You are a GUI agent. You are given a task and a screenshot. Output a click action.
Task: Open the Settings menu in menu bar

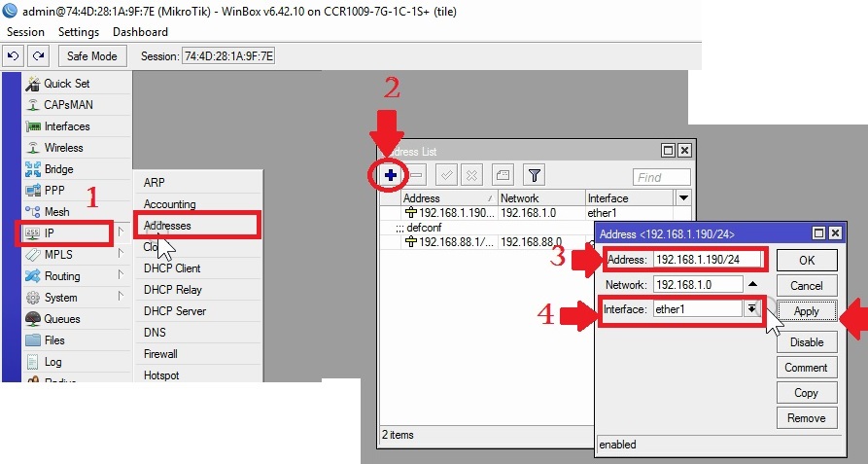pyautogui.click(x=78, y=32)
